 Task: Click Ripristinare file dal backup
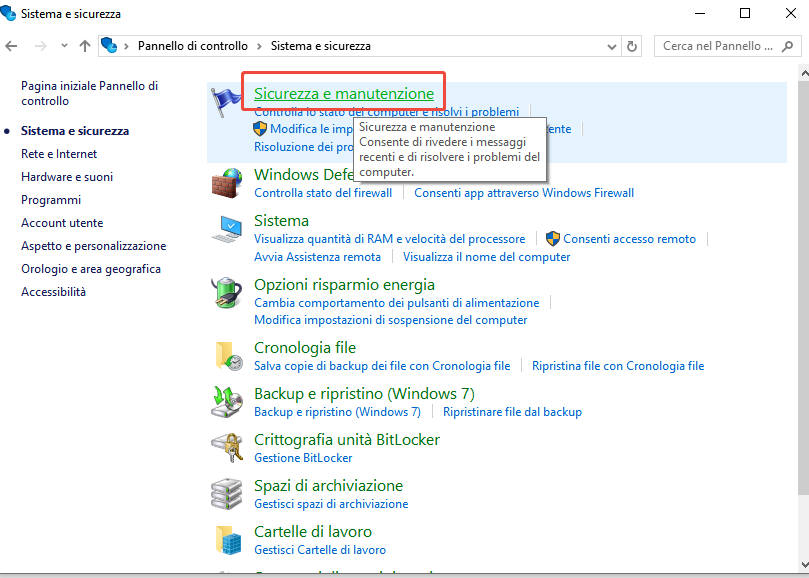tap(512, 412)
